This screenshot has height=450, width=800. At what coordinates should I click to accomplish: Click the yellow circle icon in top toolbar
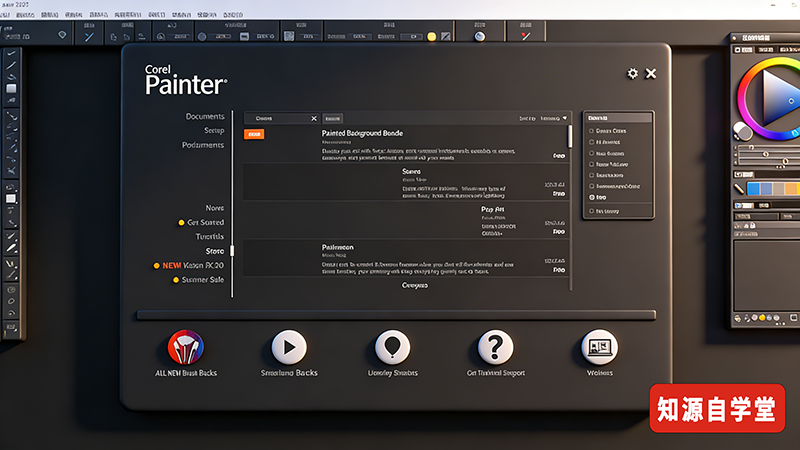[x=432, y=37]
